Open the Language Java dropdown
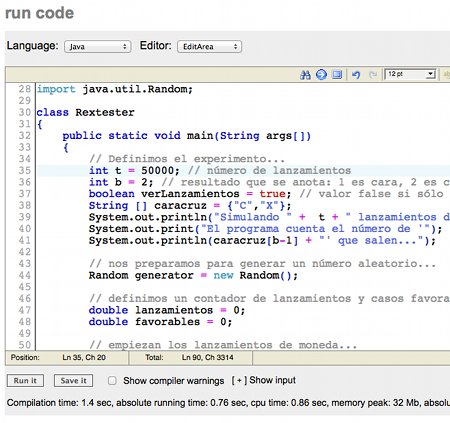Image resolution: width=450 pixels, height=423 pixels. pos(98,47)
